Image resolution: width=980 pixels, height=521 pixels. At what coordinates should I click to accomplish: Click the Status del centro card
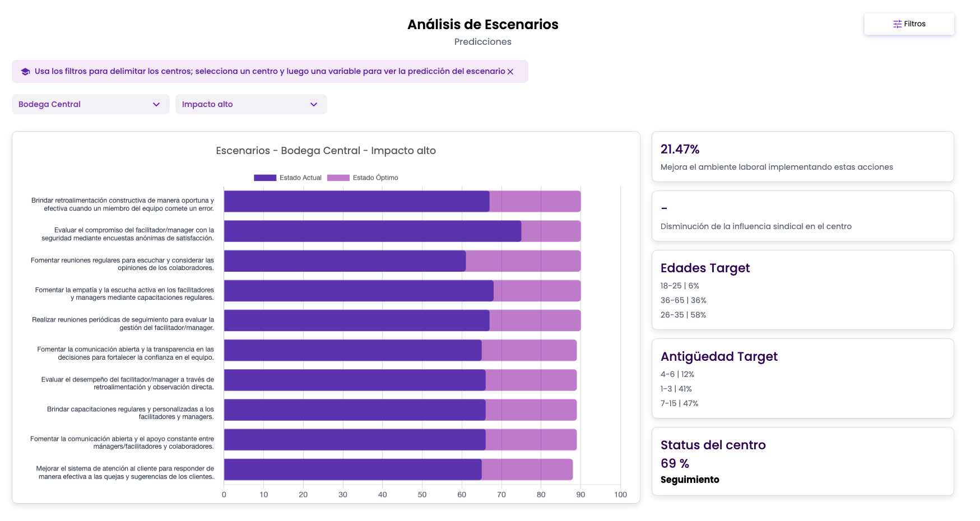point(802,462)
